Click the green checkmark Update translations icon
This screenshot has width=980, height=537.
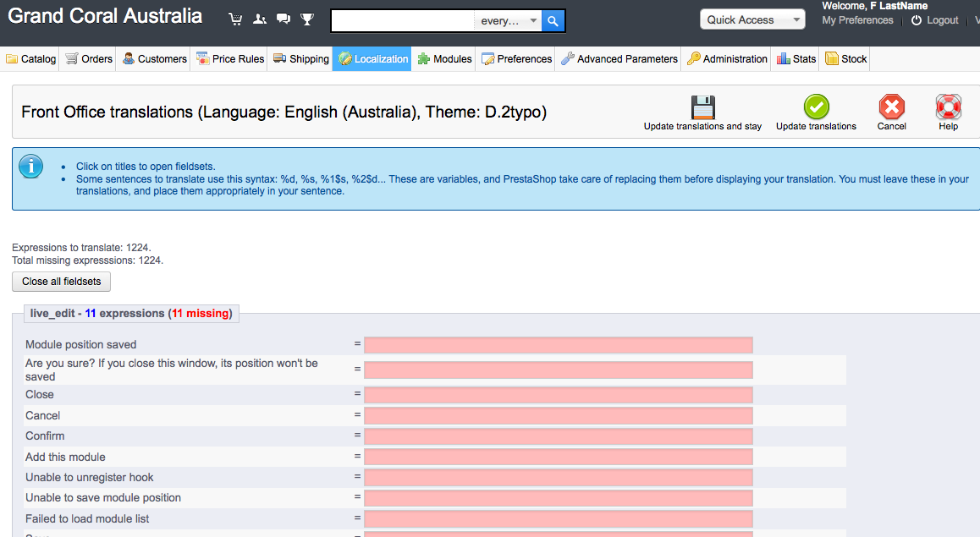(x=816, y=107)
